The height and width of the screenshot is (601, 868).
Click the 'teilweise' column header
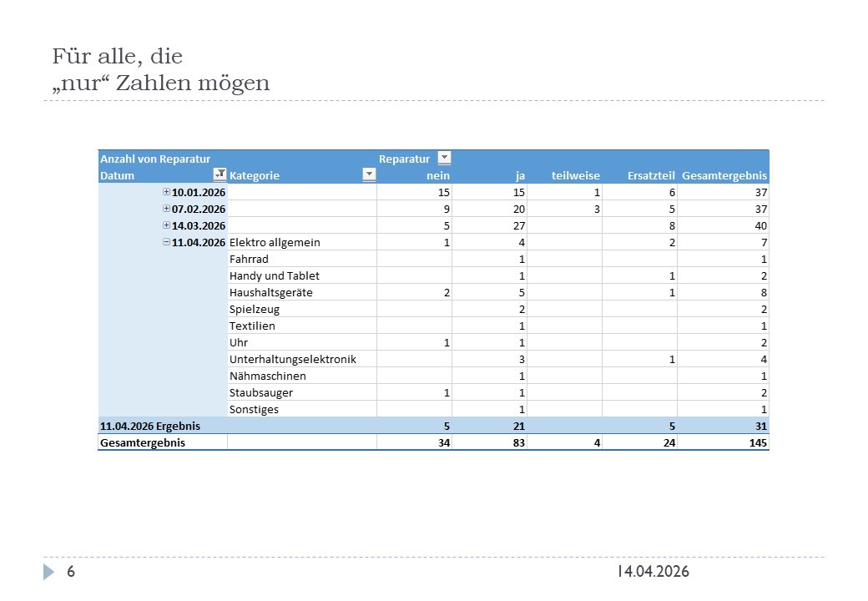pos(575,175)
